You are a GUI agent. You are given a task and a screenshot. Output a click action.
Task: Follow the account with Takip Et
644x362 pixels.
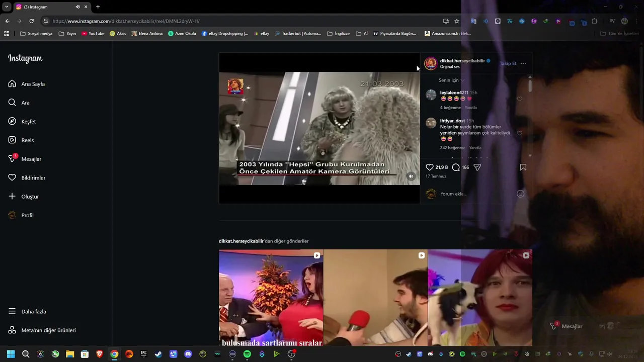(x=508, y=63)
